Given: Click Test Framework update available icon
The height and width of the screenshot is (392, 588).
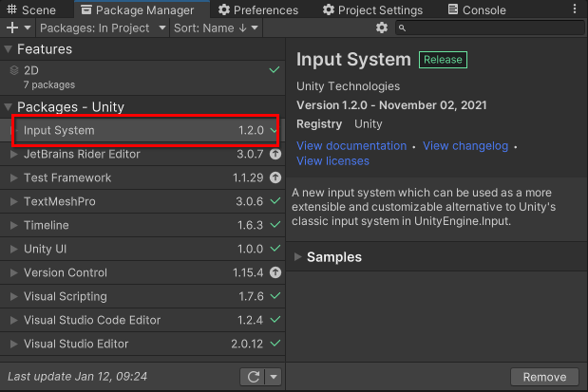Looking at the screenshot, I should point(275,177).
